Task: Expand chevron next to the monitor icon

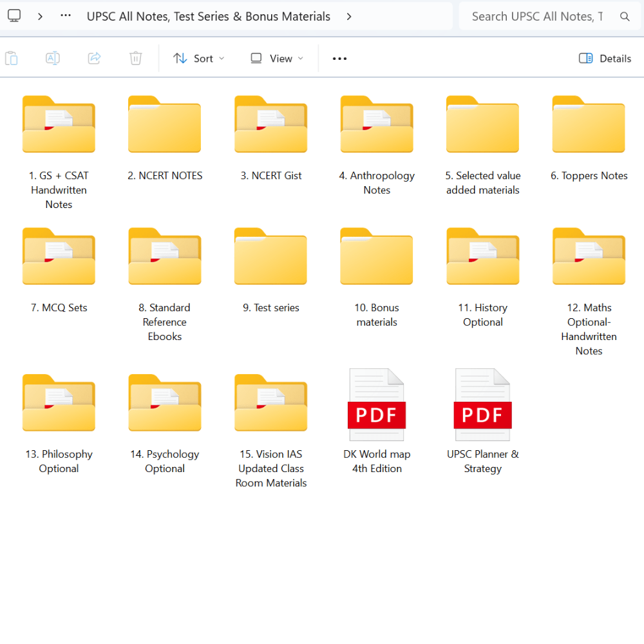Action: [x=40, y=16]
